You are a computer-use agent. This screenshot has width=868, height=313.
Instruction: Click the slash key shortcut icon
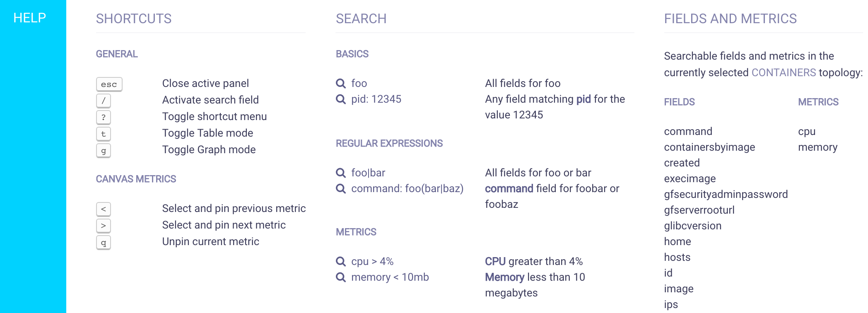pyautogui.click(x=104, y=101)
